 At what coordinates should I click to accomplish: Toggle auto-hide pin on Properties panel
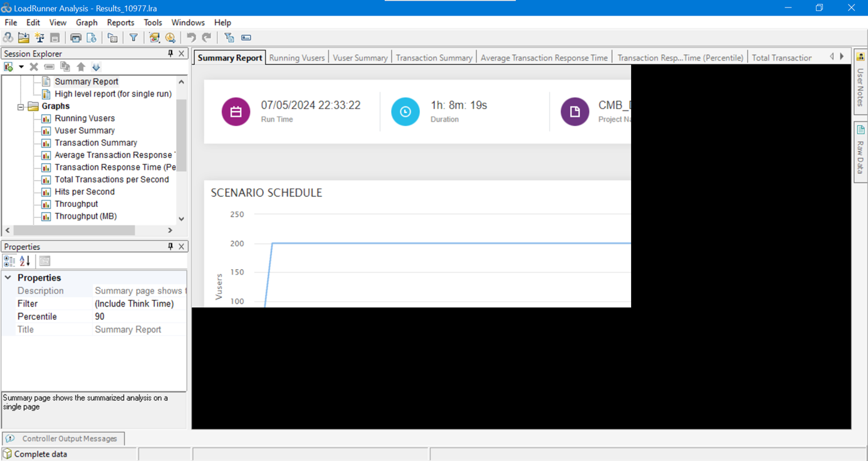click(170, 246)
